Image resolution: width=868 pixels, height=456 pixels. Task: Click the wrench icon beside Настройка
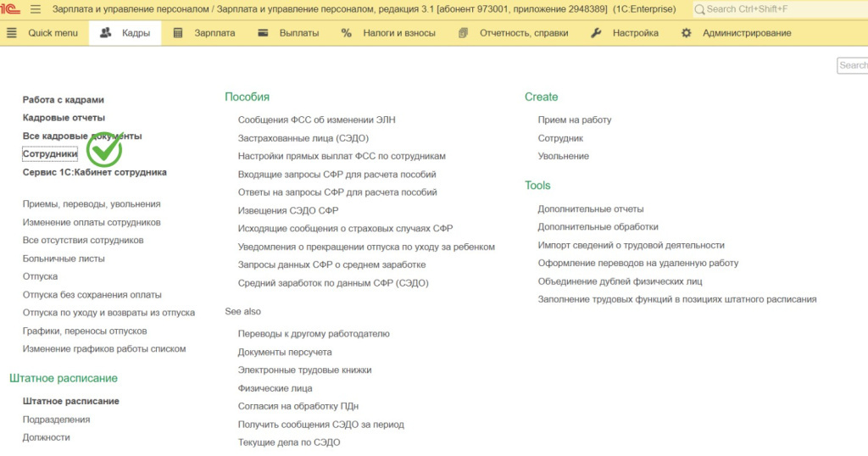pyautogui.click(x=596, y=33)
